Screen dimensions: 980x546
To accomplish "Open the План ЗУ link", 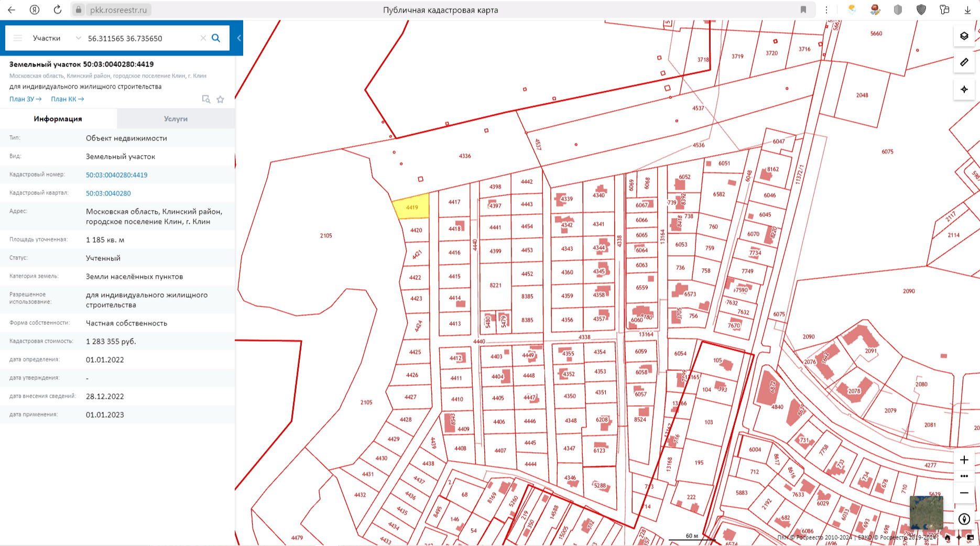I will click(25, 99).
